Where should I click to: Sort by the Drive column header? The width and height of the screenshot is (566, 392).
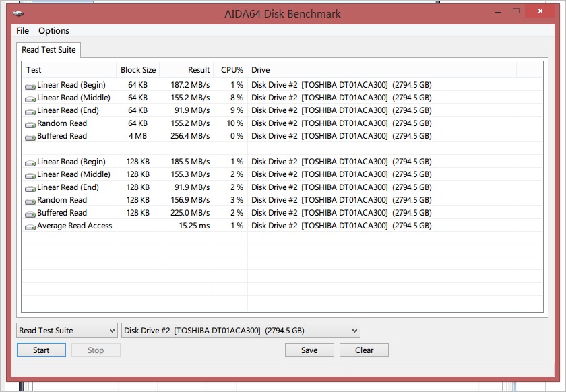[382, 70]
